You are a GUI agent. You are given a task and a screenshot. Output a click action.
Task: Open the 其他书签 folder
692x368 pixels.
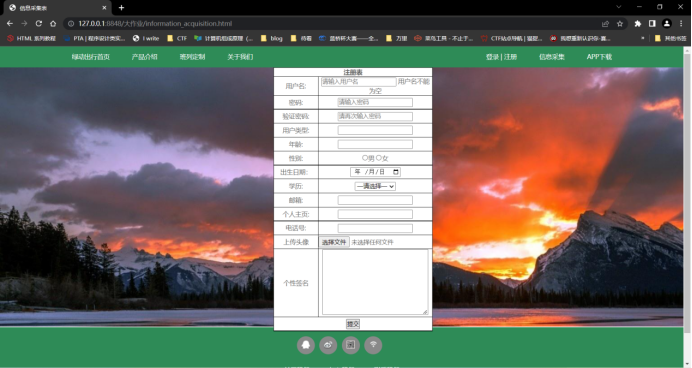click(670, 38)
